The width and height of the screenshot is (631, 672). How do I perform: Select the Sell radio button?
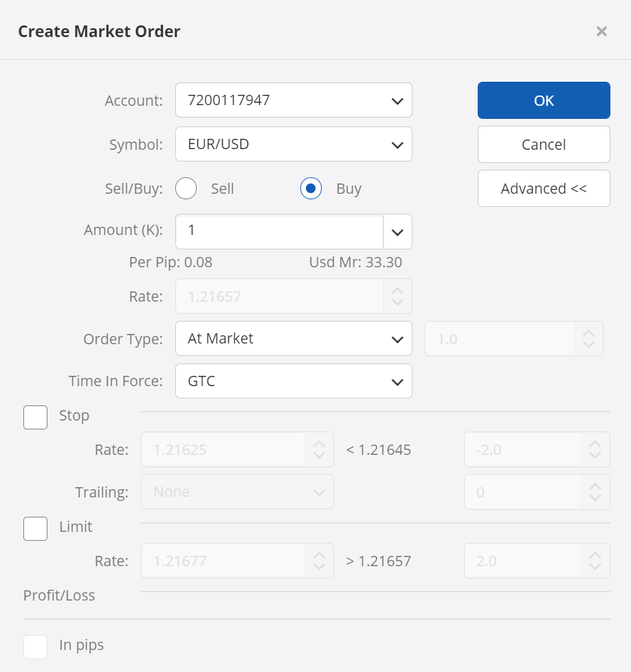pos(186,188)
